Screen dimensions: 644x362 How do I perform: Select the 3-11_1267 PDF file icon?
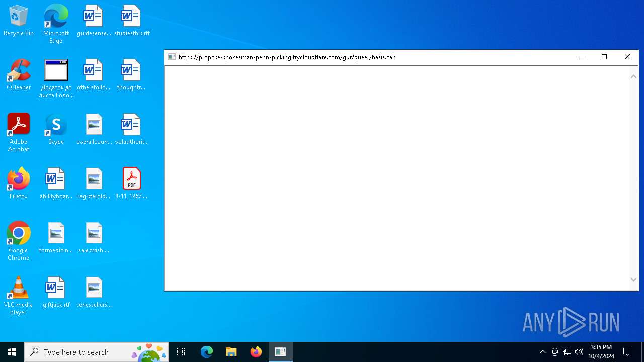[x=131, y=184]
